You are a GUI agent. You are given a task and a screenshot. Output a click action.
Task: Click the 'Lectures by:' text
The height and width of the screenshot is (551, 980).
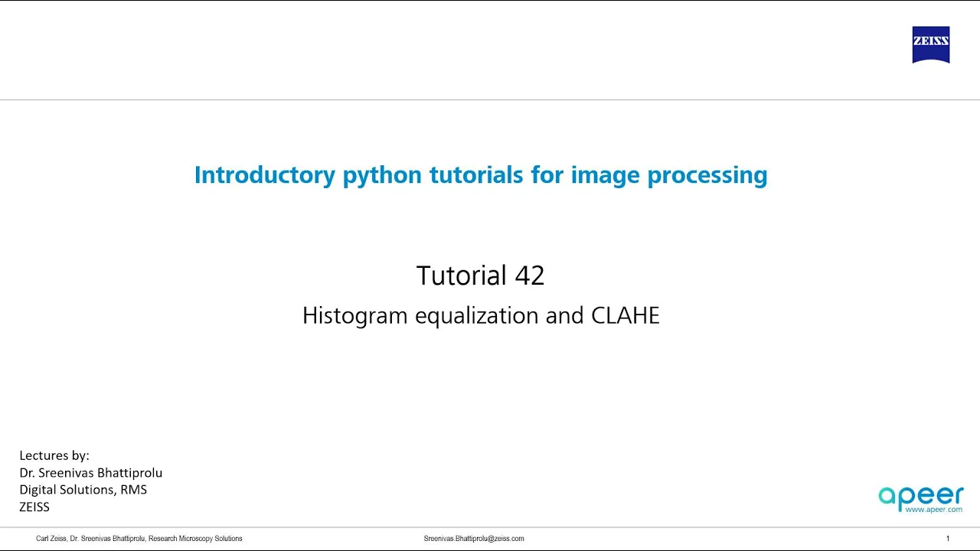pos(54,455)
